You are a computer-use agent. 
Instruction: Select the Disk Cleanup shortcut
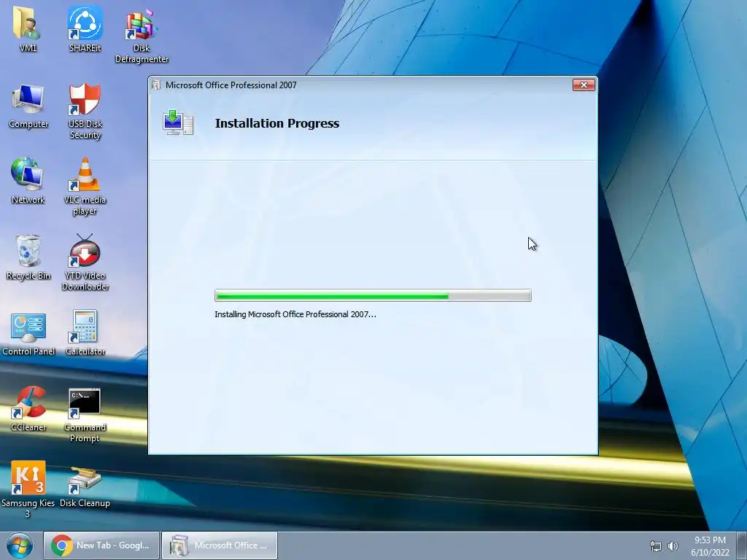(85, 486)
